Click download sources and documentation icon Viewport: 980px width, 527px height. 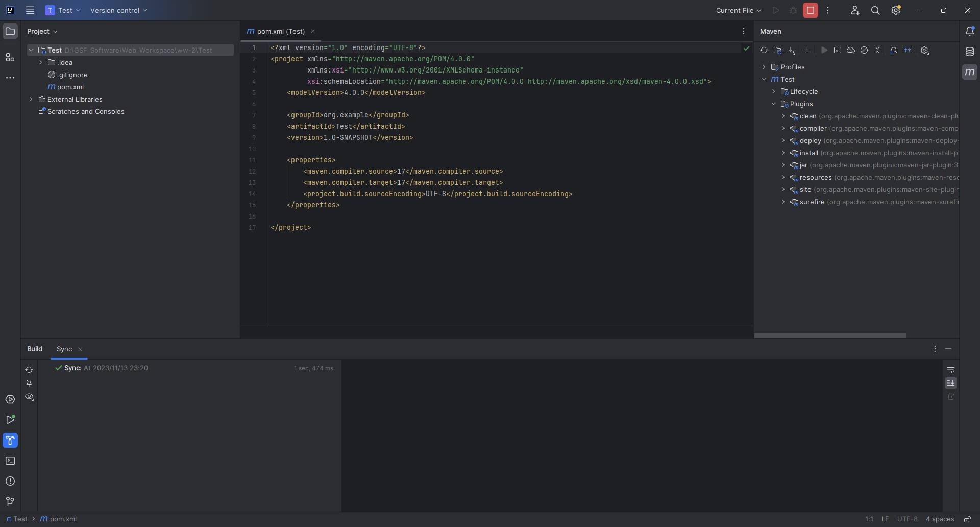[x=791, y=50]
